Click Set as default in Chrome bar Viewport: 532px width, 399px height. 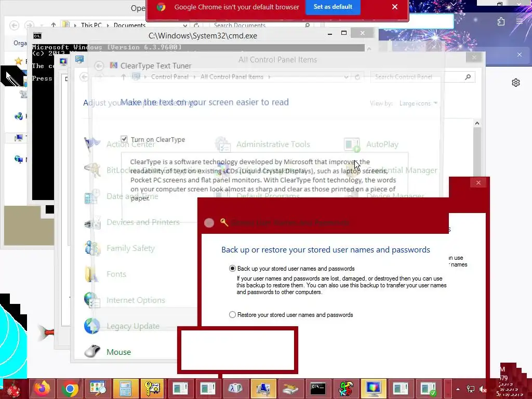(333, 7)
